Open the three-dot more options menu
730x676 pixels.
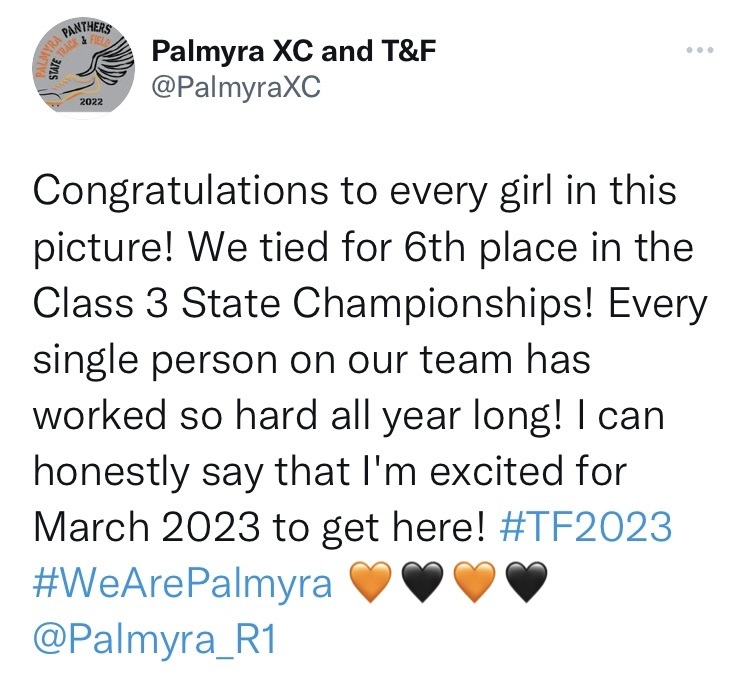tap(700, 49)
